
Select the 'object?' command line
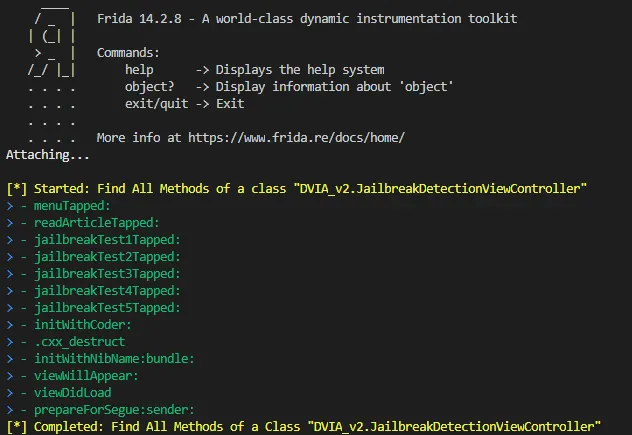pos(289,87)
